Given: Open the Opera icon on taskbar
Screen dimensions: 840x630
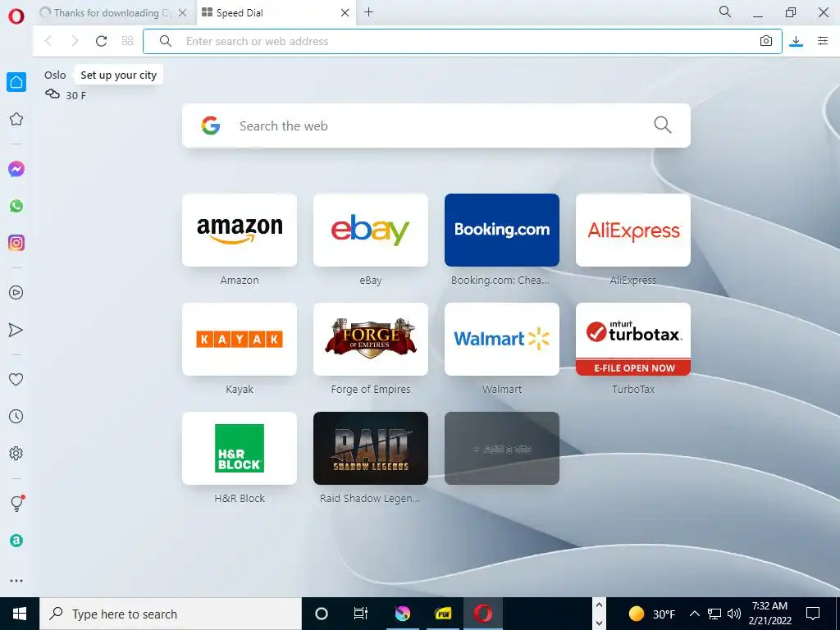Looking at the screenshot, I should [x=482, y=614].
